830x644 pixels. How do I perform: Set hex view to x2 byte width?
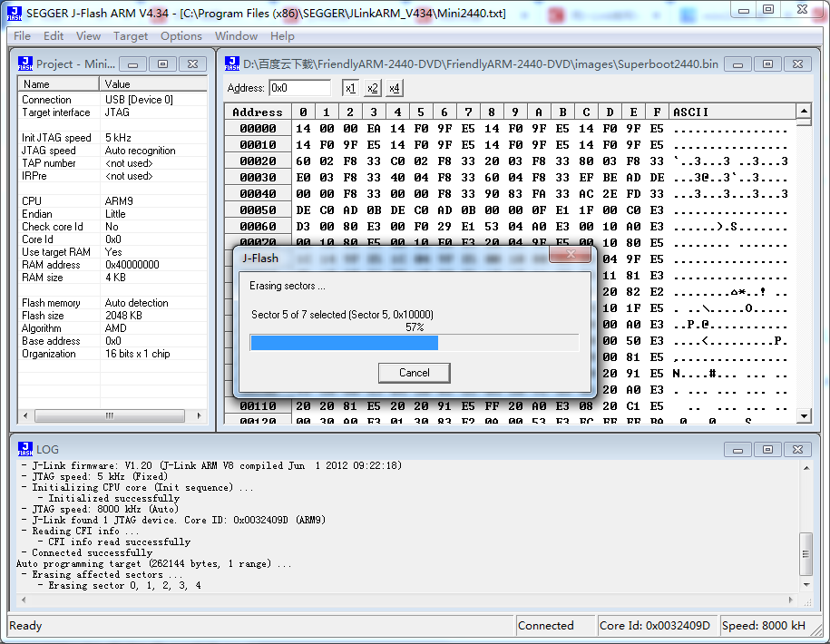pos(372,88)
